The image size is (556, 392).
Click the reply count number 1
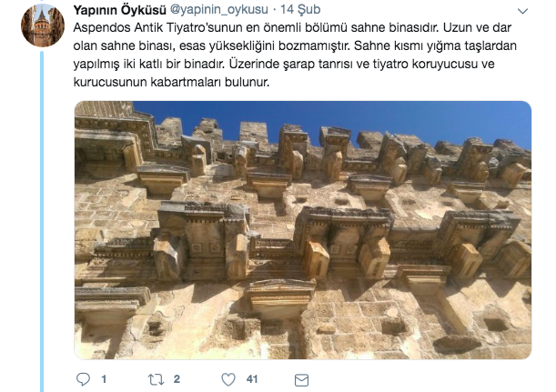coord(104,379)
